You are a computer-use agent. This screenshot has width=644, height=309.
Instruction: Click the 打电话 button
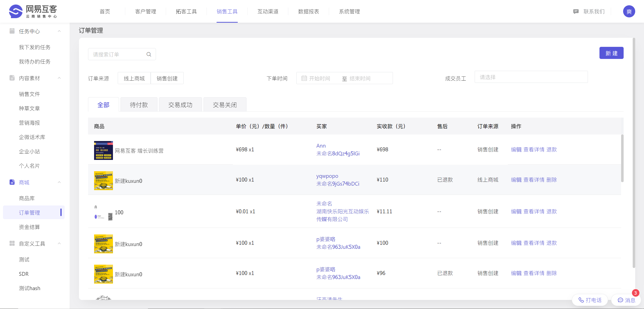[590, 300]
